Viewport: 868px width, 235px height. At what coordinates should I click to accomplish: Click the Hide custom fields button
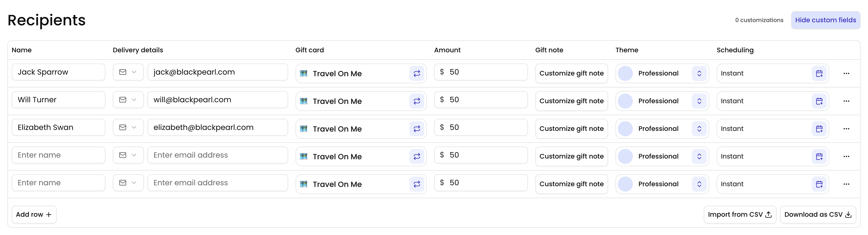pyautogui.click(x=826, y=20)
